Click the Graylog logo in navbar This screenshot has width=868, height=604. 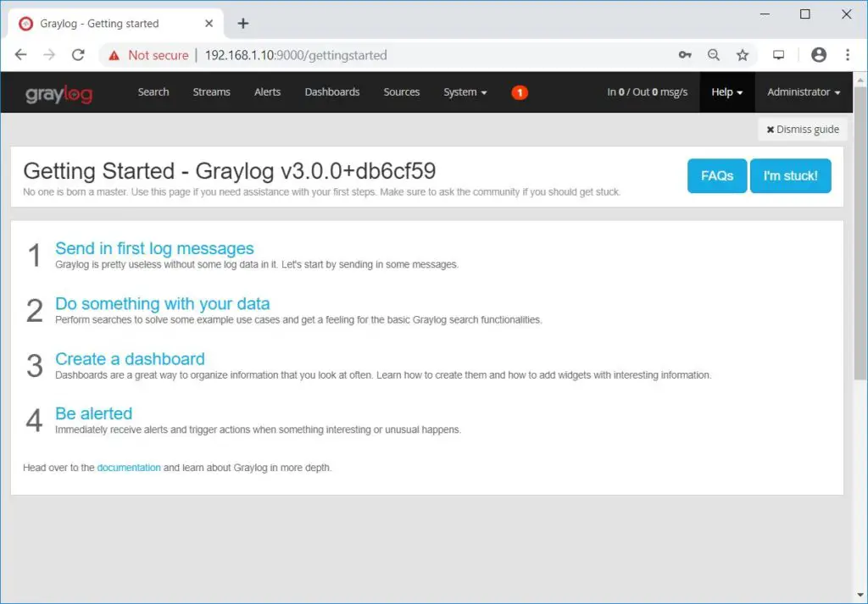58,93
